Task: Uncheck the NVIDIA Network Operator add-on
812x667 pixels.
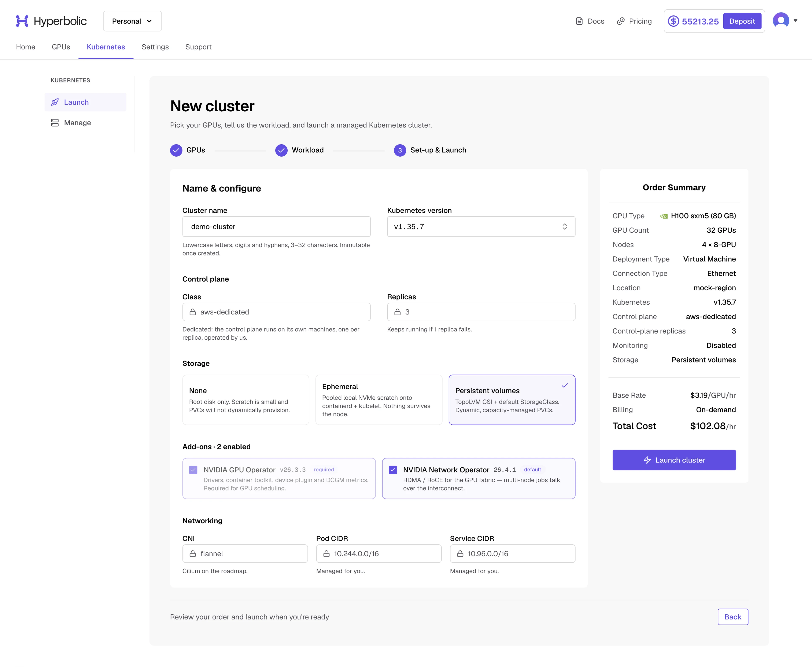Action: pyautogui.click(x=393, y=470)
